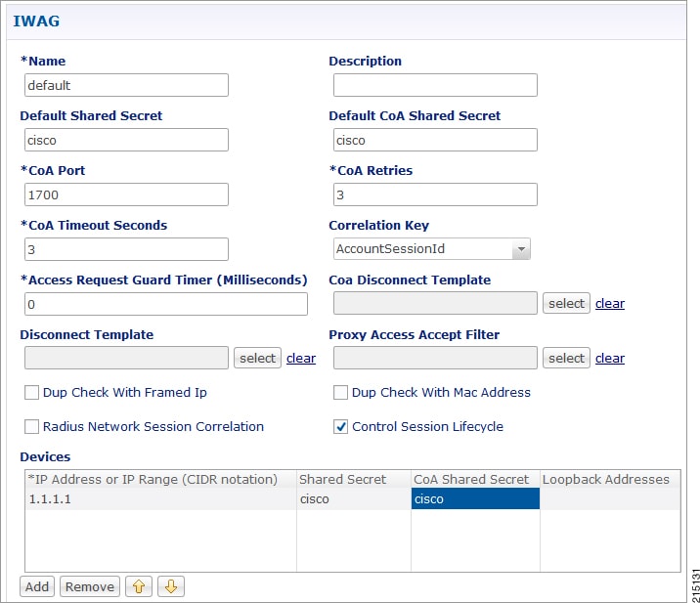The height and width of the screenshot is (603, 700).
Task: Click the CoA Shared Secret column header
Action: point(475,479)
